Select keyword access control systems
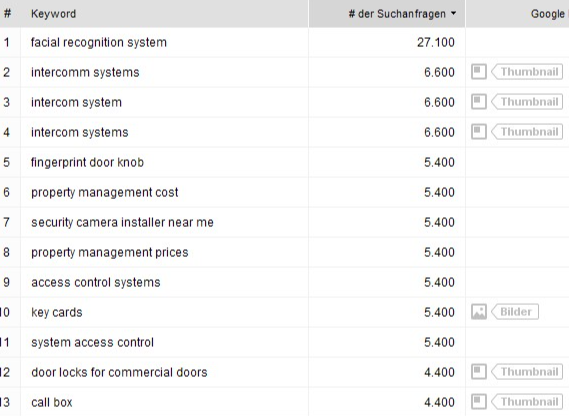The image size is (569, 416). click(96, 282)
